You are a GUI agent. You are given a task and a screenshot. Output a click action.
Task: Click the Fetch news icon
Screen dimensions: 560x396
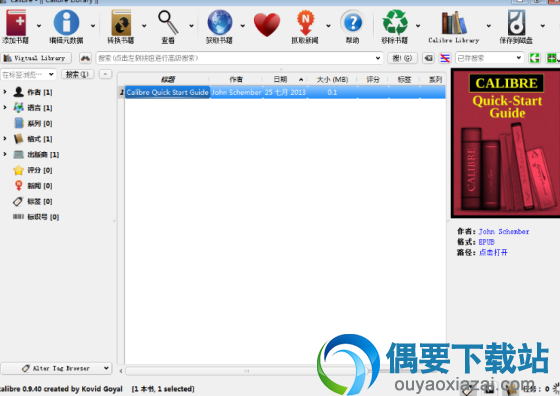pos(305,22)
